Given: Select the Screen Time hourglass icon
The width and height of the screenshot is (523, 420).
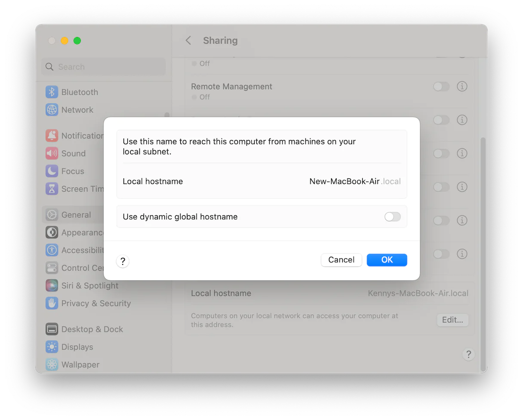Looking at the screenshot, I should point(52,189).
